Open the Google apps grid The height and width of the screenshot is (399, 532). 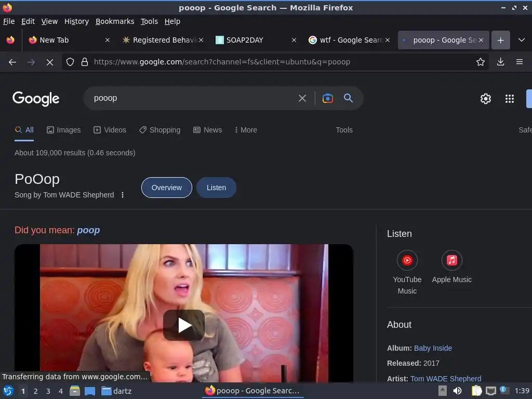coord(510,99)
